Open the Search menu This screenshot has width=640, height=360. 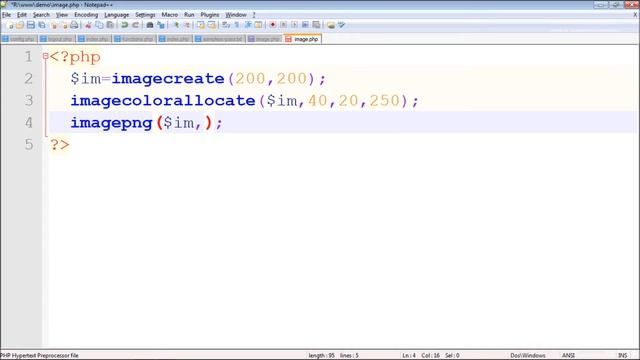coord(41,15)
